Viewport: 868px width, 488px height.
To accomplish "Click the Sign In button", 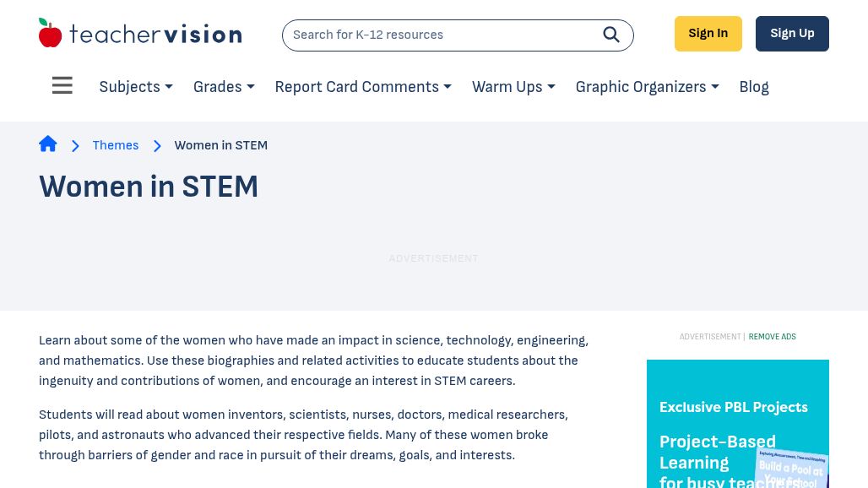I will click(x=708, y=34).
